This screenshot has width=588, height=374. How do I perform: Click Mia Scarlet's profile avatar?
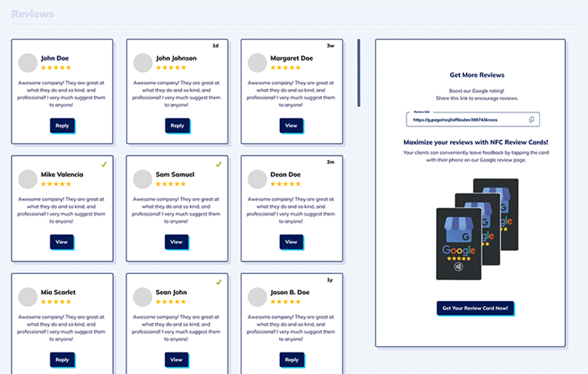tap(27, 297)
